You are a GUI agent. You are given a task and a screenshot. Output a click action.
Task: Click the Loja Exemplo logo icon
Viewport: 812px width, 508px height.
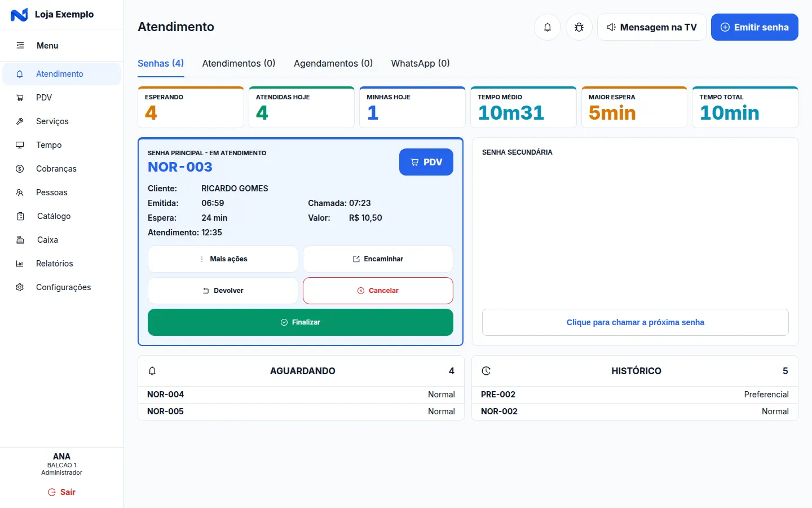tap(19, 15)
